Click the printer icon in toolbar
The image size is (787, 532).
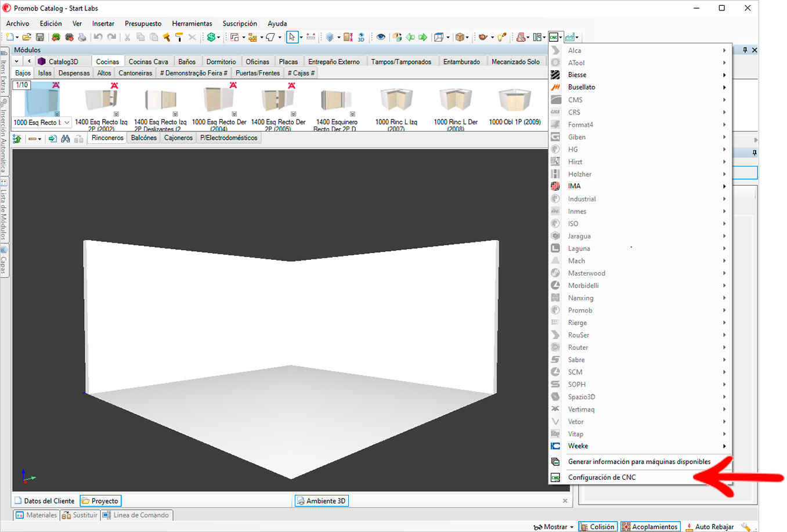[82, 37]
